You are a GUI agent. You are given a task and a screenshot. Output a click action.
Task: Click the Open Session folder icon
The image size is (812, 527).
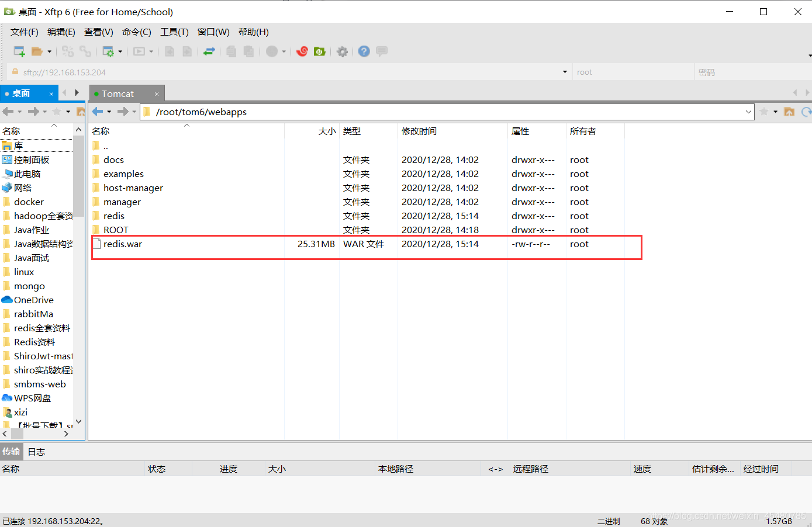(x=37, y=51)
